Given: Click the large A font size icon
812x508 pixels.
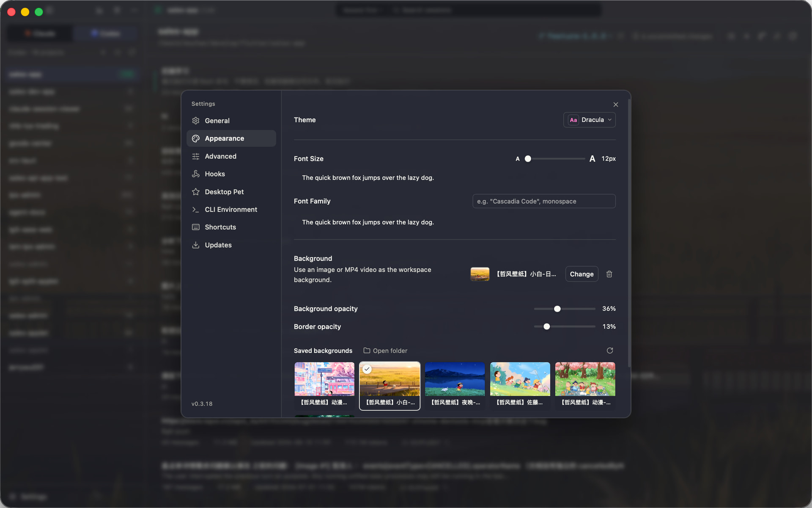Looking at the screenshot, I should (593, 159).
